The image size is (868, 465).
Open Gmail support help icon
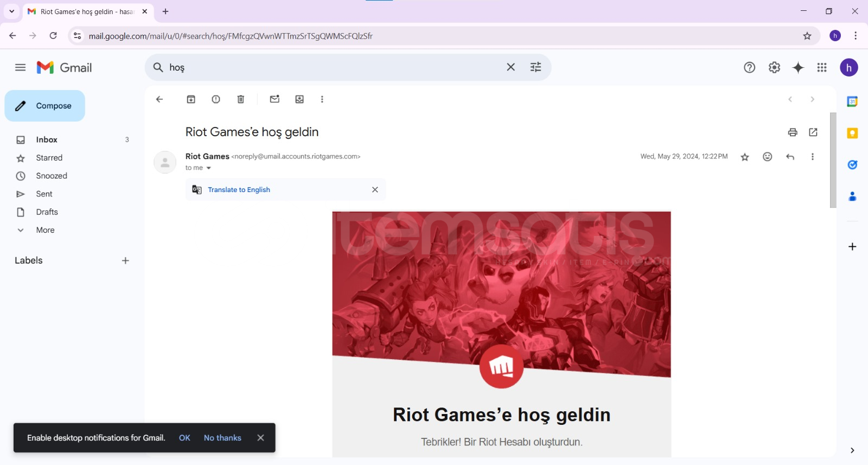click(749, 67)
